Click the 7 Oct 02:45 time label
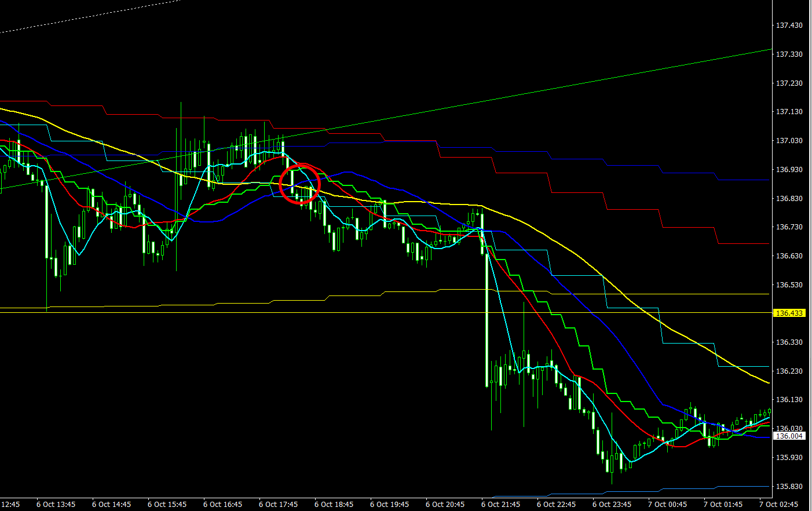Screen dimensions: 812x511 click(778, 505)
